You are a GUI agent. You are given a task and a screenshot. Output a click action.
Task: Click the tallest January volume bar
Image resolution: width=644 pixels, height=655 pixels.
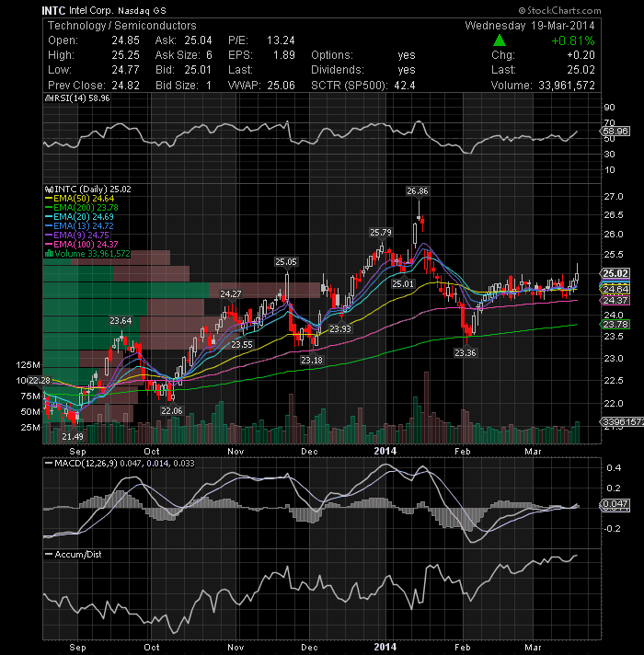(426, 408)
